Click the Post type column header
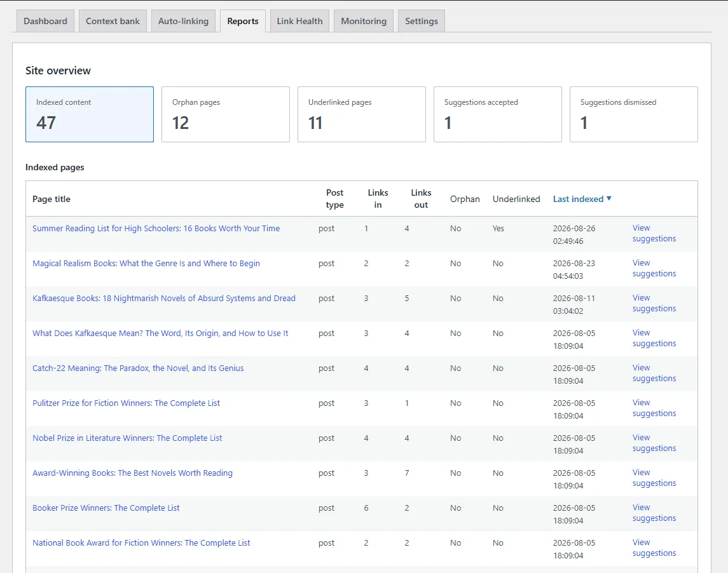The image size is (728, 573). (334, 199)
